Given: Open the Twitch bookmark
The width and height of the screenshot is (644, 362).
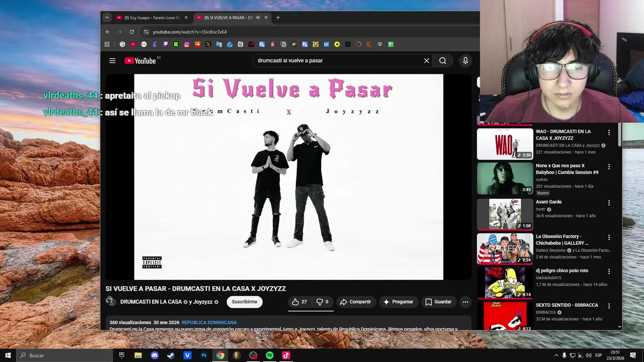Looking at the screenshot, I should 166,44.
